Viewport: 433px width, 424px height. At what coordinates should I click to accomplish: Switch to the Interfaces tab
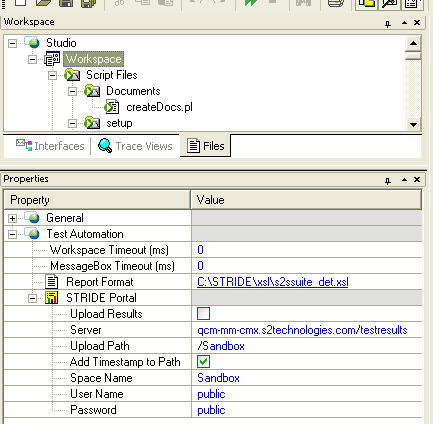tap(50, 146)
